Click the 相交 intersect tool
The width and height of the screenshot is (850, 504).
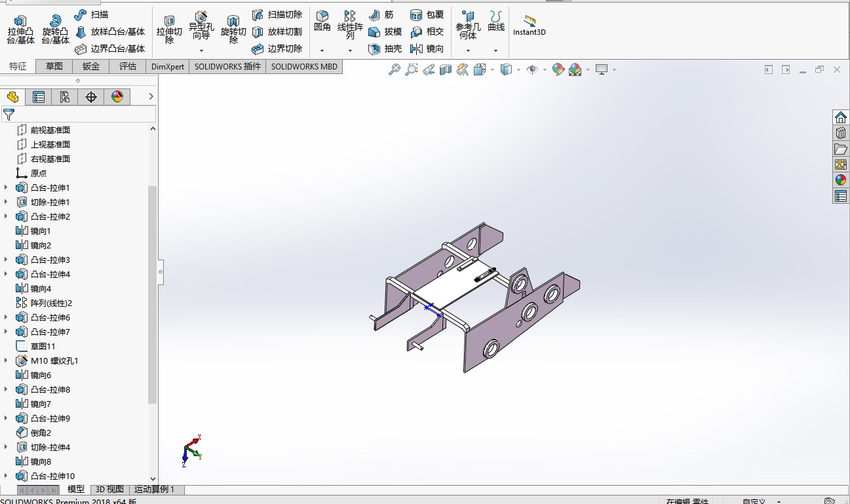(x=427, y=31)
